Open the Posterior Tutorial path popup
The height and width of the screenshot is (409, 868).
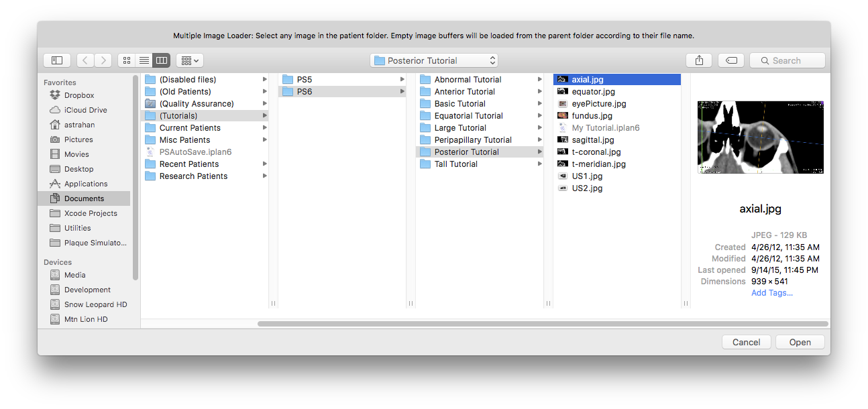435,60
